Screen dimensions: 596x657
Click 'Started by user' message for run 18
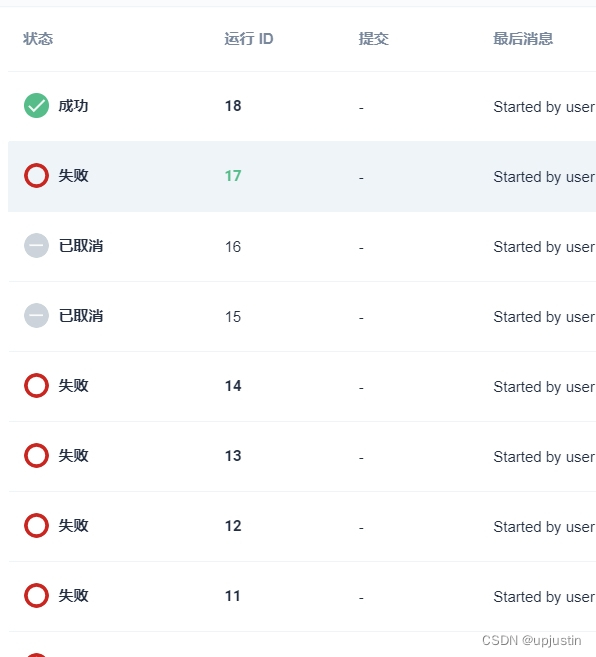coord(544,107)
